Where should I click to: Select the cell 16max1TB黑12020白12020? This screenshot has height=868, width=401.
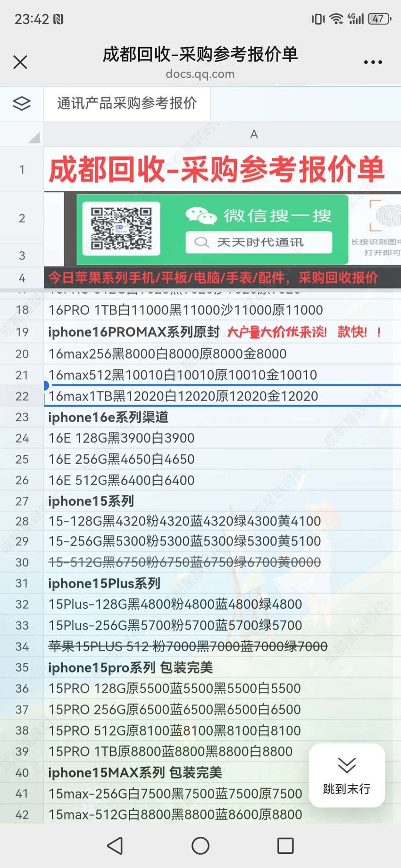(222, 396)
